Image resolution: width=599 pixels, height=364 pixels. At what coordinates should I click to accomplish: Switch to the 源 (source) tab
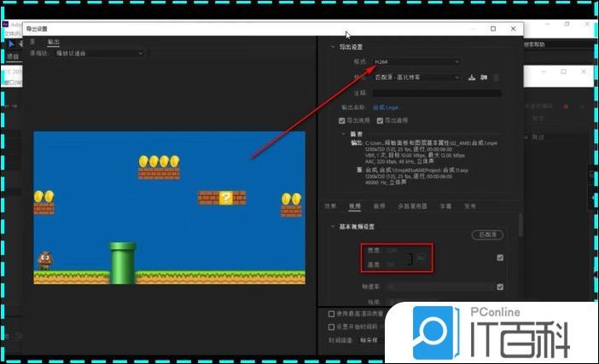point(32,42)
